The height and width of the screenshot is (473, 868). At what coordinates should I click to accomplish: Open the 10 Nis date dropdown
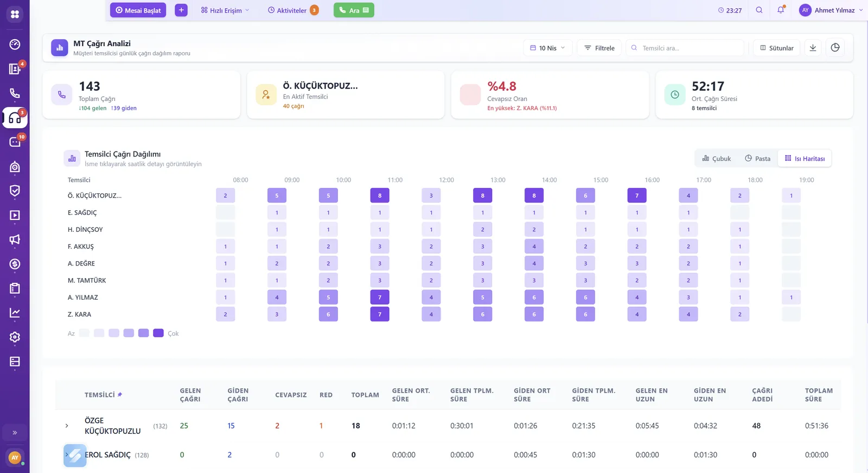tap(547, 48)
